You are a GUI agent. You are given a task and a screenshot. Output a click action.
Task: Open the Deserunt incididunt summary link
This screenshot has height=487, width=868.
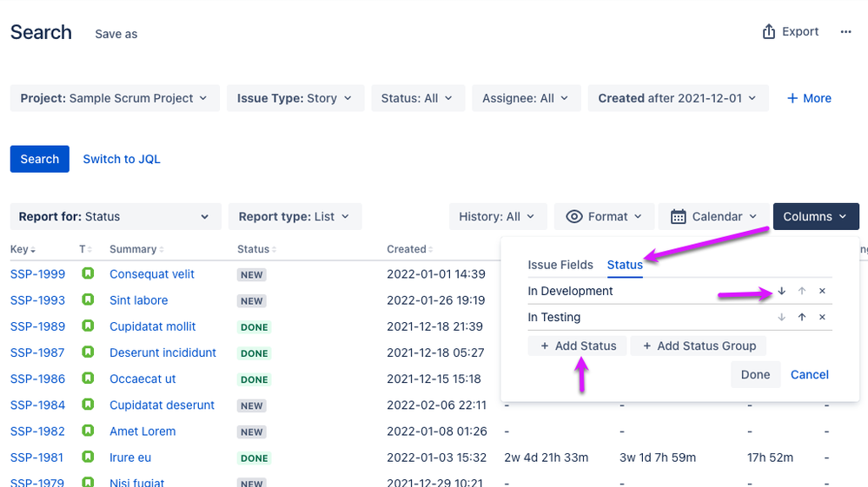(x=162, y=352)
